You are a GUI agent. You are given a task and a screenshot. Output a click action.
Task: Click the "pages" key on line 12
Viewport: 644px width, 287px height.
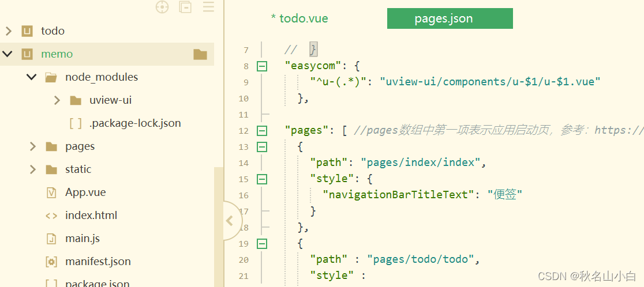pyautogui.click(x=307, y=130)
